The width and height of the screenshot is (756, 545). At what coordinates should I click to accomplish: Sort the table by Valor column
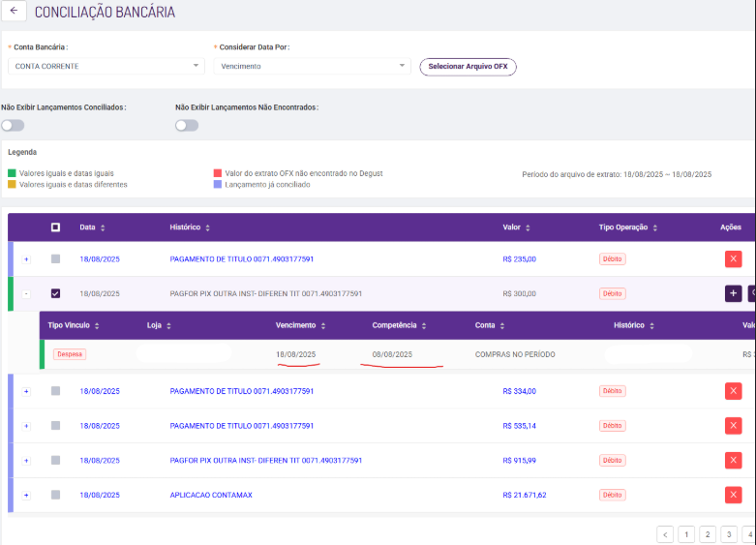pos(529,227)
